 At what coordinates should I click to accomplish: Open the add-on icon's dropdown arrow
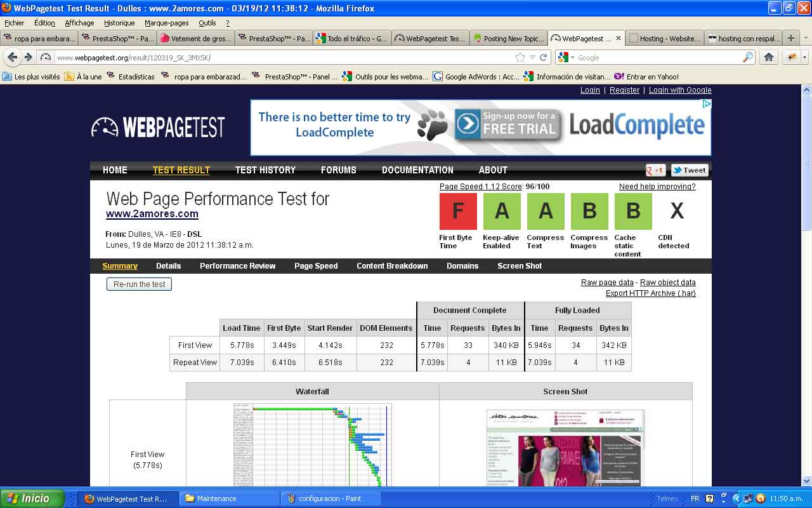804,57
